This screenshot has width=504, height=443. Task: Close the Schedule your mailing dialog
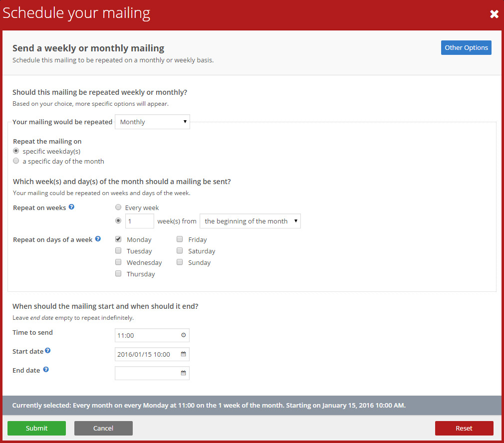click(x=494, y=14)
